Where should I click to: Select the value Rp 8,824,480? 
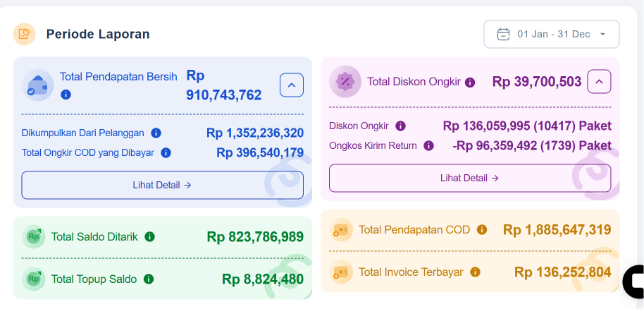tap(262, 279)
